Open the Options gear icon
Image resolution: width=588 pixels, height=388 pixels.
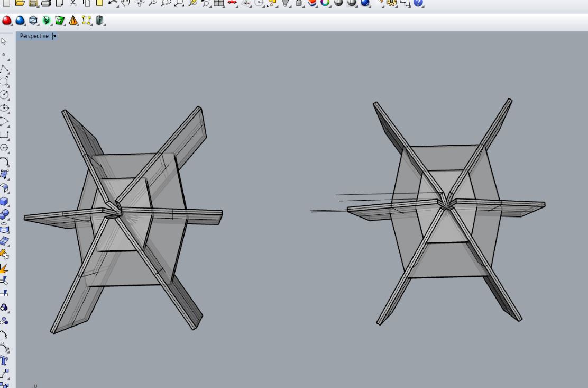[391, 3]
